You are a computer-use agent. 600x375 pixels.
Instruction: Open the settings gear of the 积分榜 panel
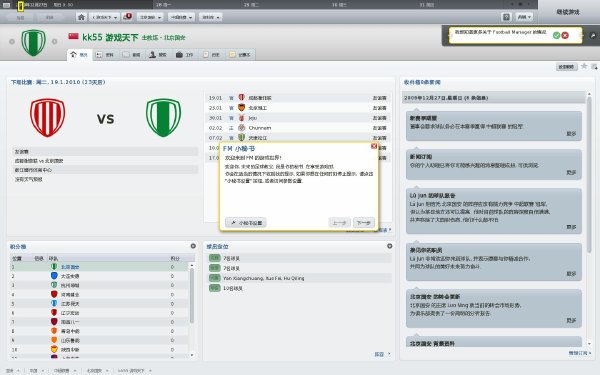point(193,246)
